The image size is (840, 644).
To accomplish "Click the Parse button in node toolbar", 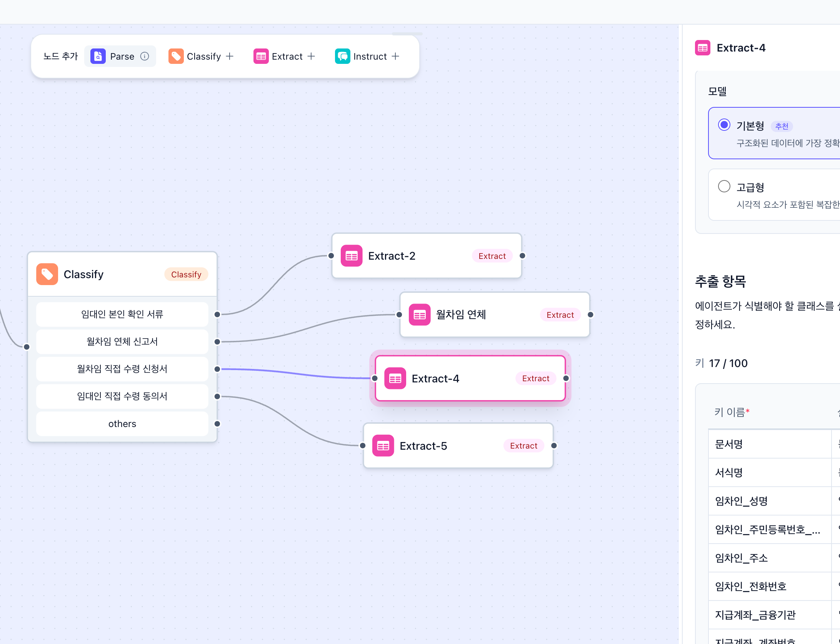I will coord(120,56).
